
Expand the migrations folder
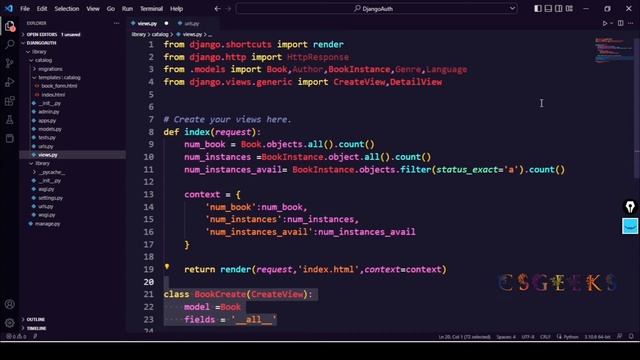click(x=50, y=69)
